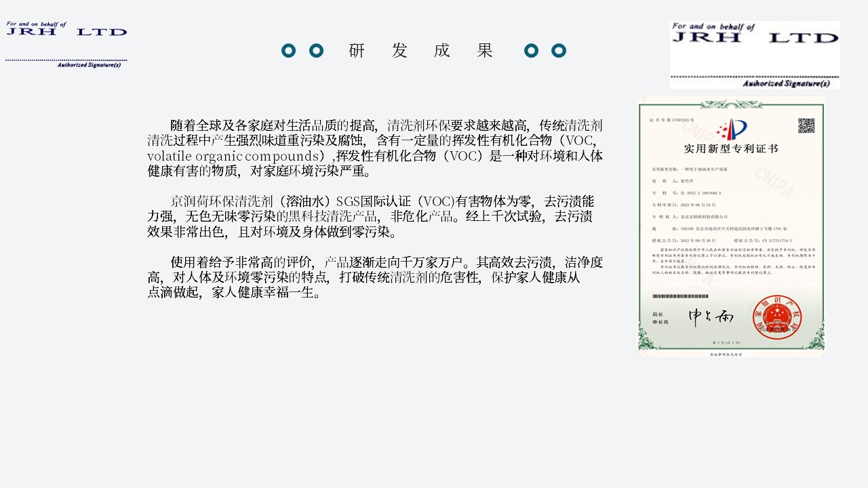Click the JRH LTD logo at top left

[x=66, y=31]
